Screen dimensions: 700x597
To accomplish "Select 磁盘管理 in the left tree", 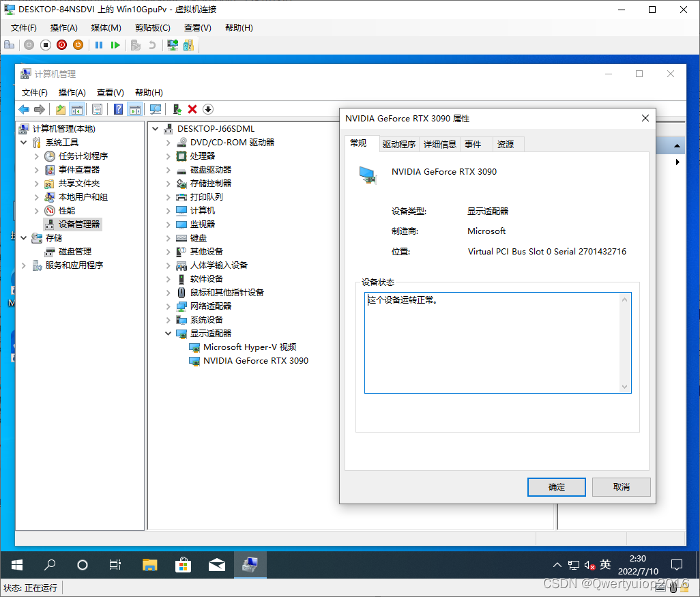I will point(69,251).
